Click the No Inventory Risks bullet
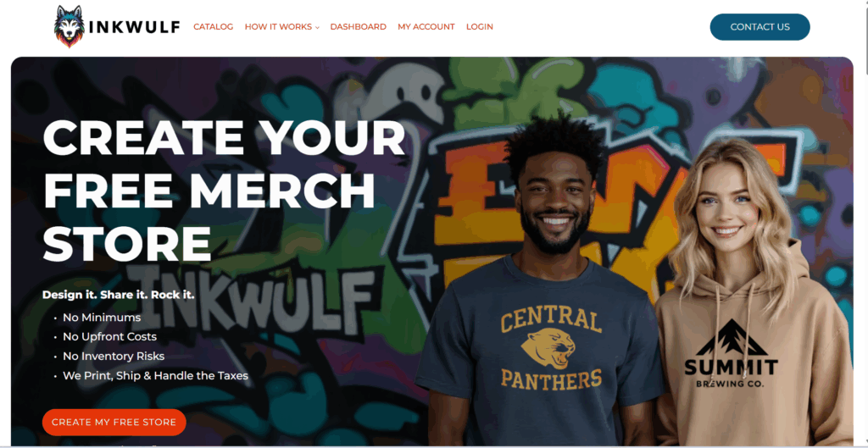The width and height of the screenshot is (868, 448). 114,357
